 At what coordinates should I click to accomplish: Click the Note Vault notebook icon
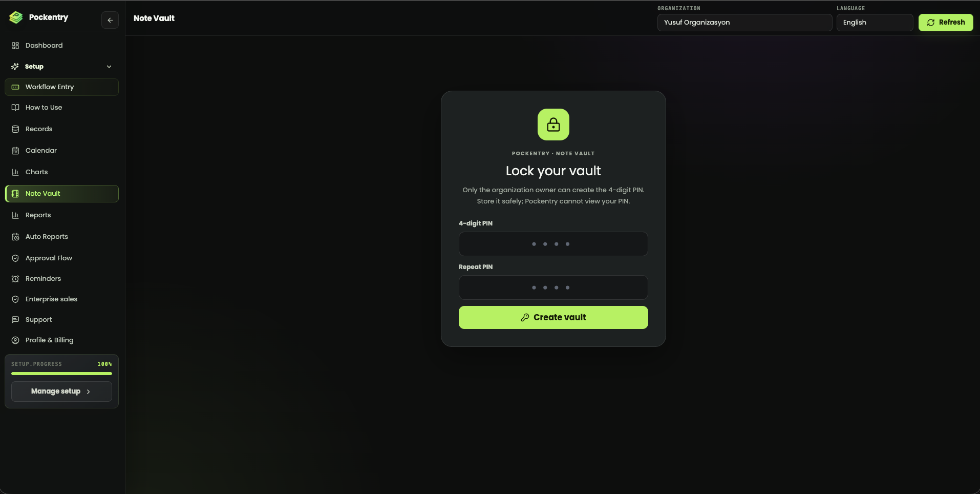tap(15, 194)
